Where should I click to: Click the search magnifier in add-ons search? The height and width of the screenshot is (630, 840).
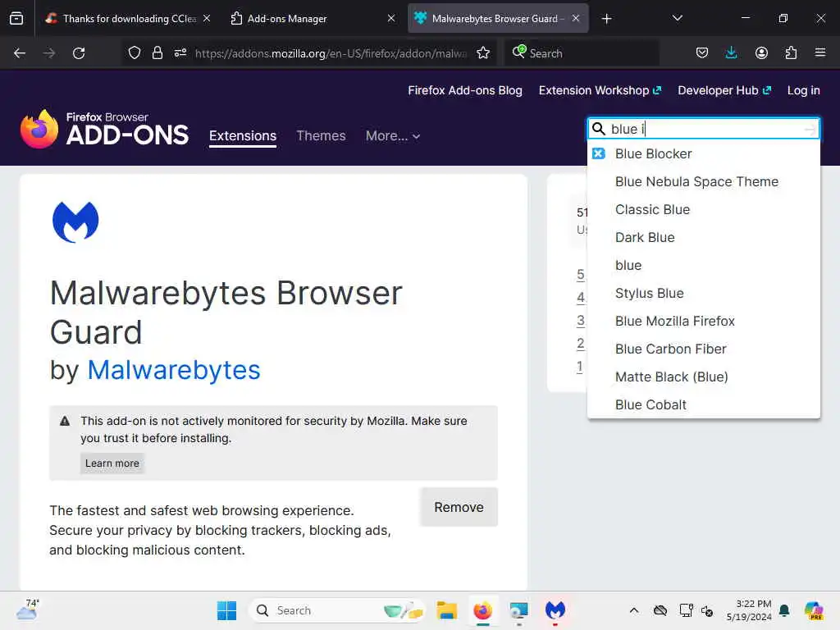599,129
